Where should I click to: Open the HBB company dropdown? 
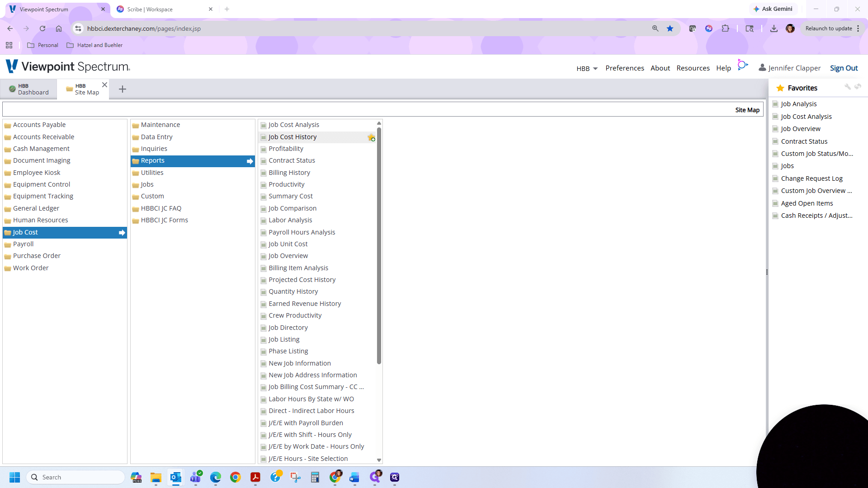point(587,68)
